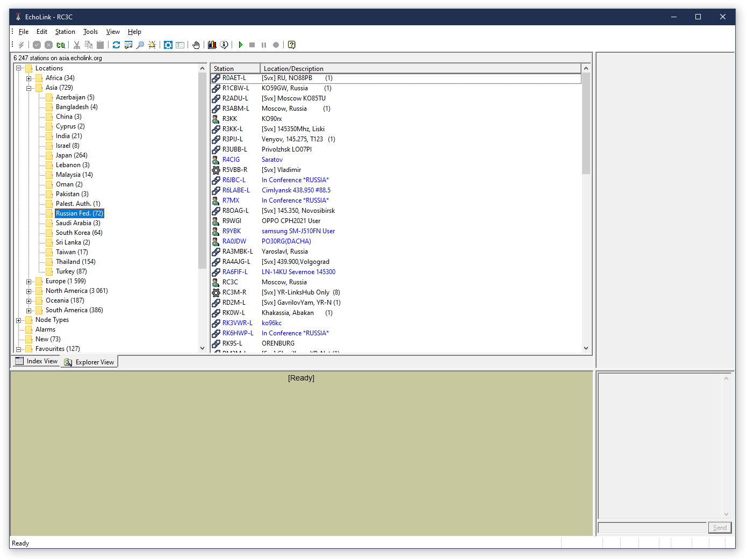Open Setup with the blue gear icon
This screenshot has width=747, height=560.
click(168, 45)
